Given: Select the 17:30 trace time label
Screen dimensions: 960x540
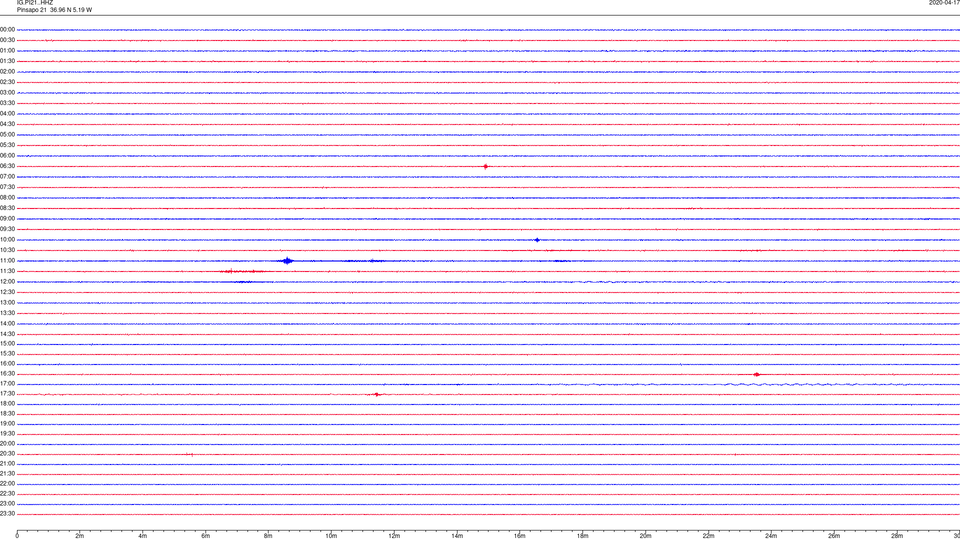Looking at the screenshot, I should (x=7, y=394).
